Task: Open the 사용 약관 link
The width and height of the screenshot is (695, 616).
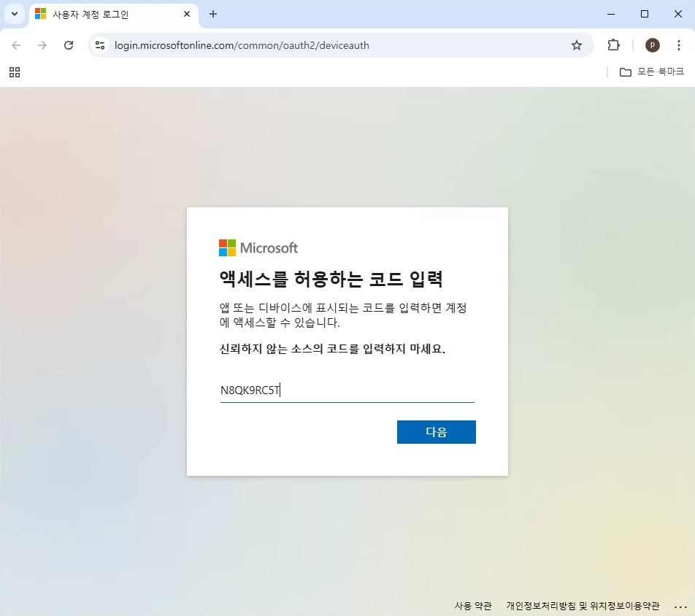Action: point(473,605)
